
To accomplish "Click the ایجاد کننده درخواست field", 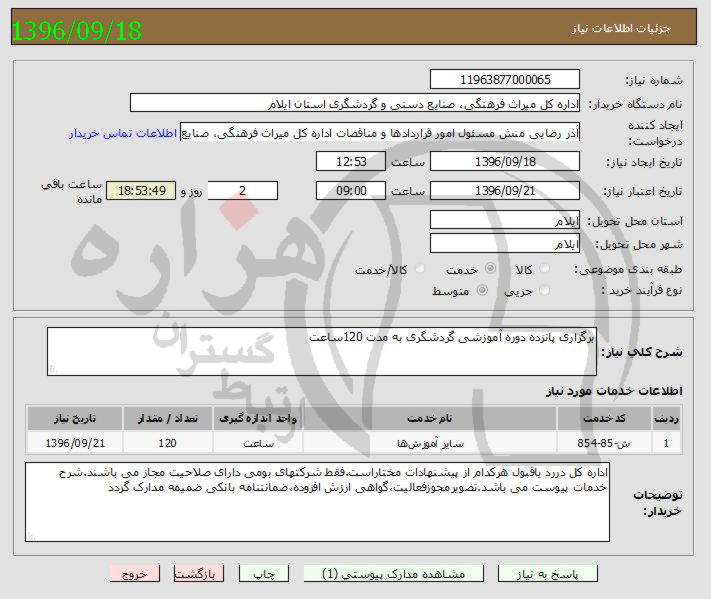I will click(380, 132).
